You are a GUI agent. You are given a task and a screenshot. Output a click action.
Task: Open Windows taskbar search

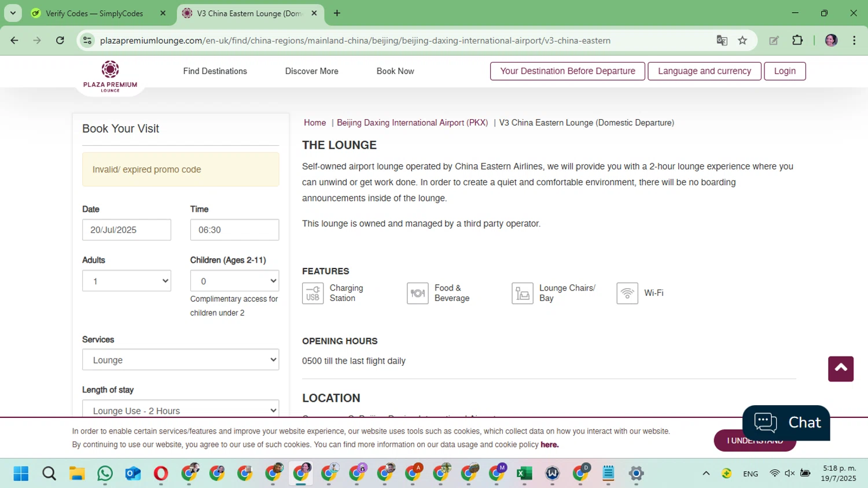49,474
